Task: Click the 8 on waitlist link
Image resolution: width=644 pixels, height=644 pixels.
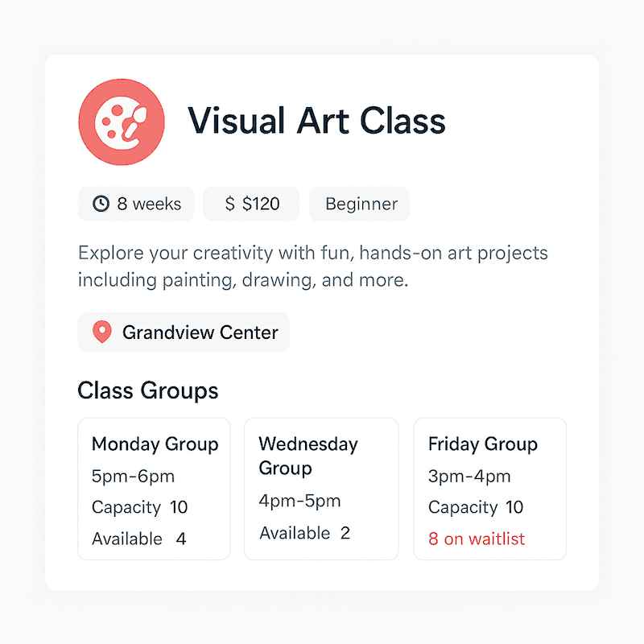Action: [477, 539]
